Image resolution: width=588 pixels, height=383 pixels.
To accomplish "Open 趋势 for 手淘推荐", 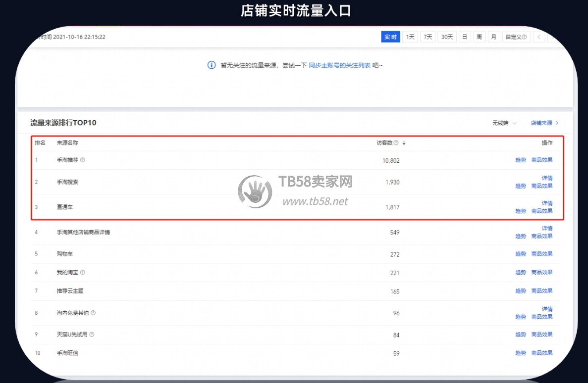I will [x=521, y=160].
